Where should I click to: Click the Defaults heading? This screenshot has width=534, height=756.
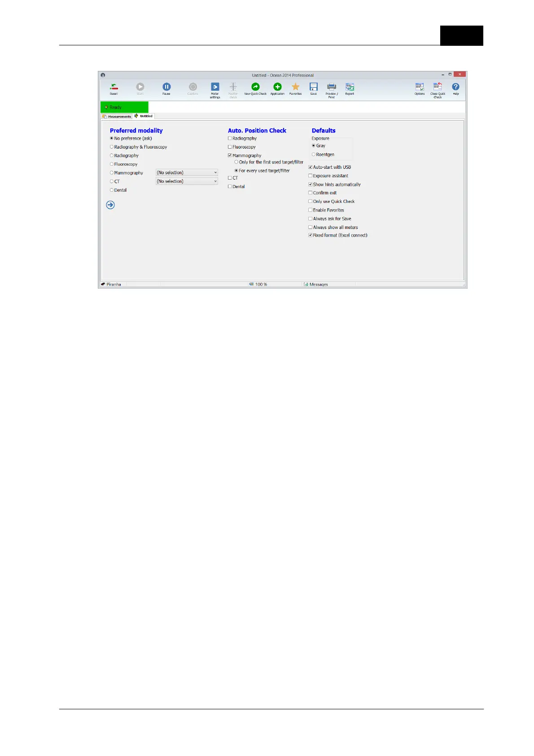click(x=324, y=131)
